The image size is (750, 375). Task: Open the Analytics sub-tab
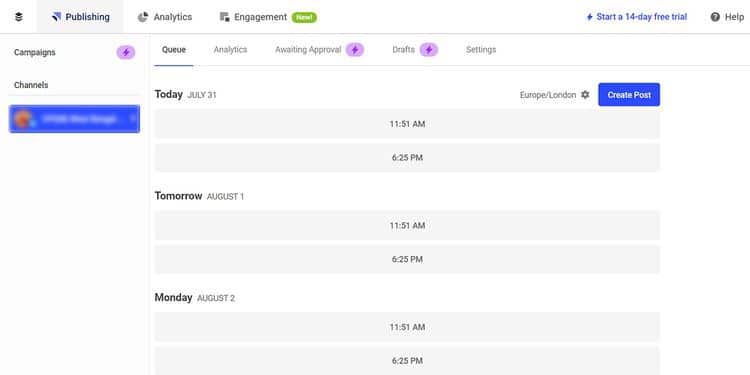[x=231, y=50]
